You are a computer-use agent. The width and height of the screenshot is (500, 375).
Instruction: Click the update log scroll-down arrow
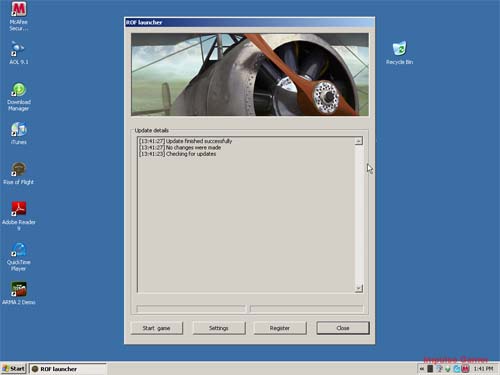point(359,288)
